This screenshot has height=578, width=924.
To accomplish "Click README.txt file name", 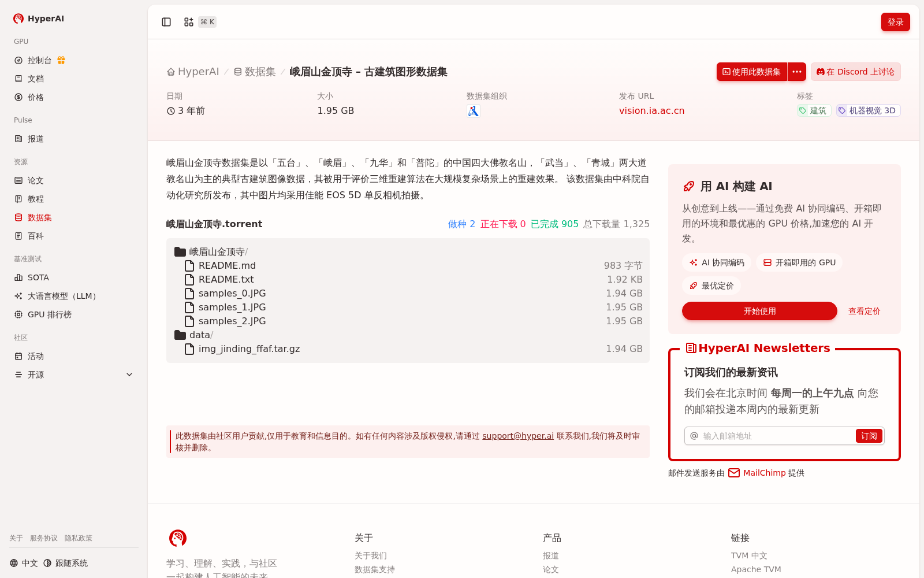I will pos(226,279).
